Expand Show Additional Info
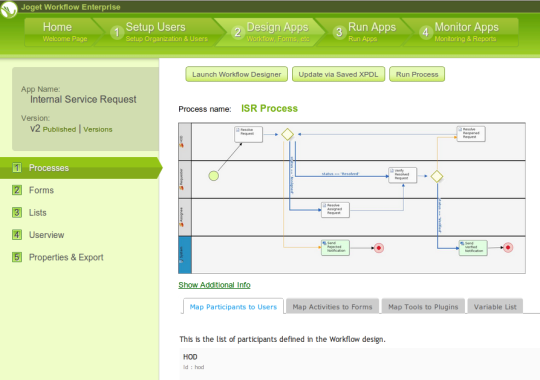540x380 pixels. 214,285
